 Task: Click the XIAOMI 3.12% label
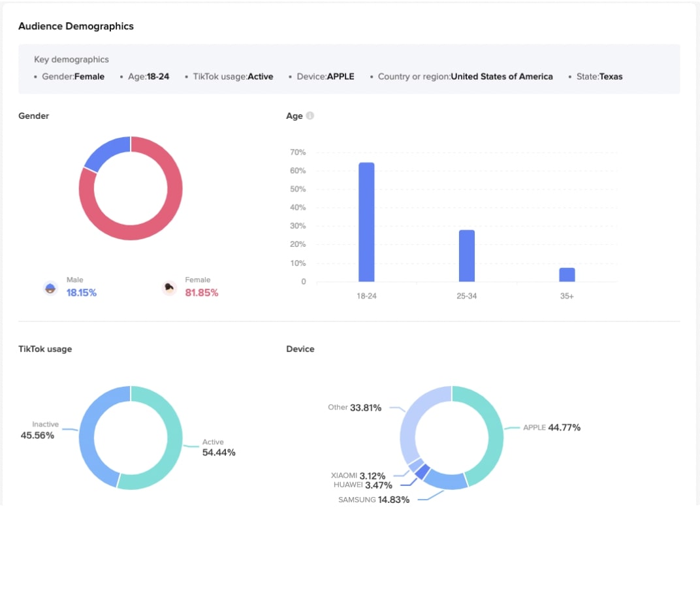(x=358, y=476)
